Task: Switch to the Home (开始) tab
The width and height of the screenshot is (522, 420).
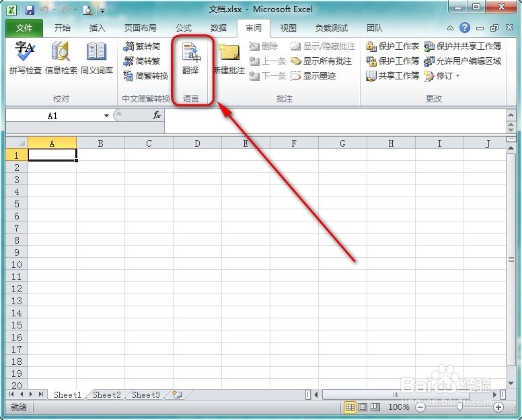Action: (x=63, y=28)
